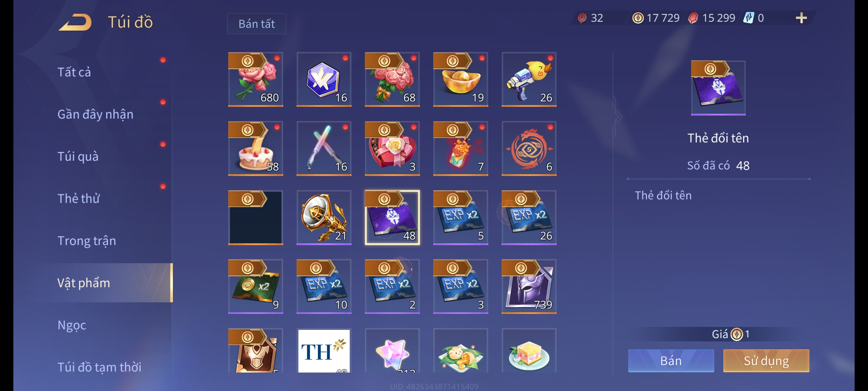This screenshot has height=391, width=868.
Task: Select the heart chocolate box item
Action: pos(392,148)
